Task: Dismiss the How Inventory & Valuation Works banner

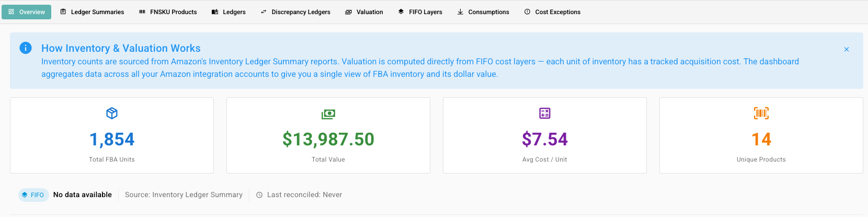Action: tap(847, 49)
